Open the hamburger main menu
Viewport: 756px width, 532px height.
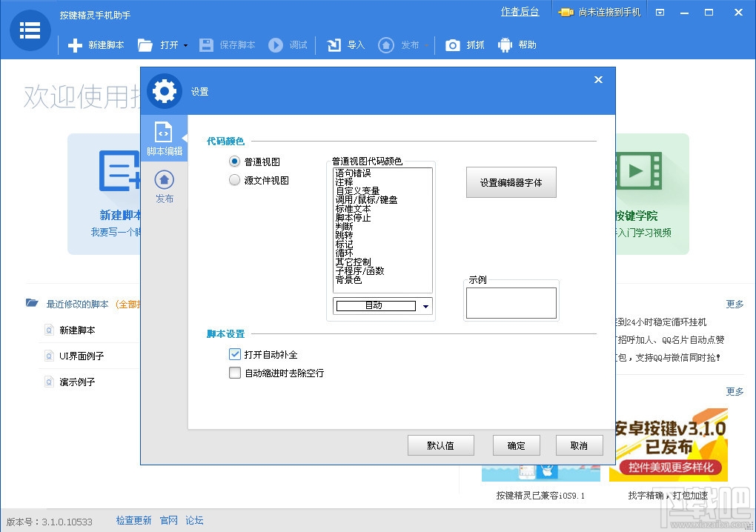coord(29,30)
